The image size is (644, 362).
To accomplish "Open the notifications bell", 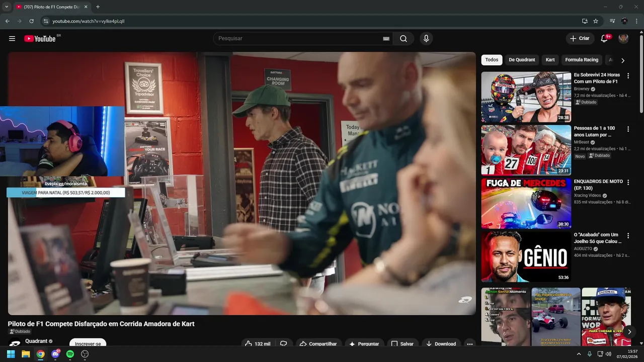I will pyautogui.click(x=605, y=39).
